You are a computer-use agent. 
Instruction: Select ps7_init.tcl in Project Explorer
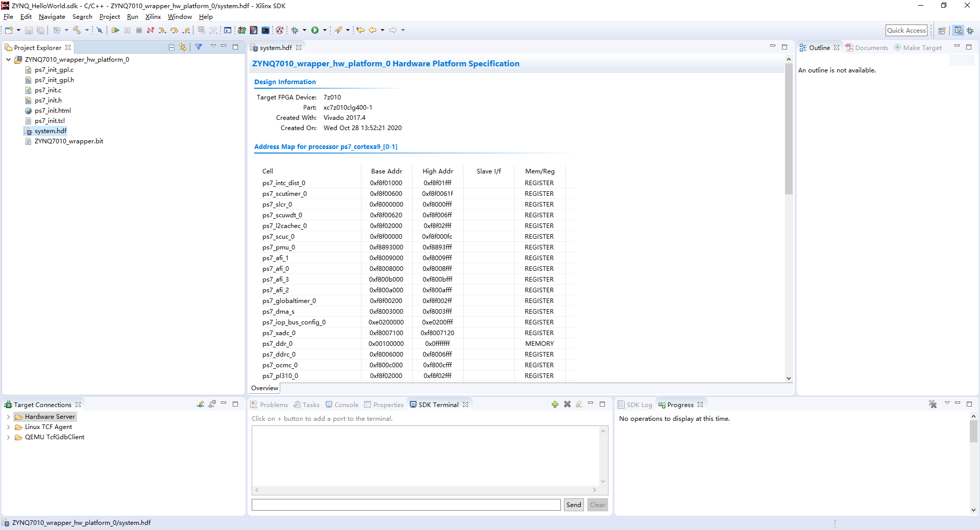(x=50, y=121)
